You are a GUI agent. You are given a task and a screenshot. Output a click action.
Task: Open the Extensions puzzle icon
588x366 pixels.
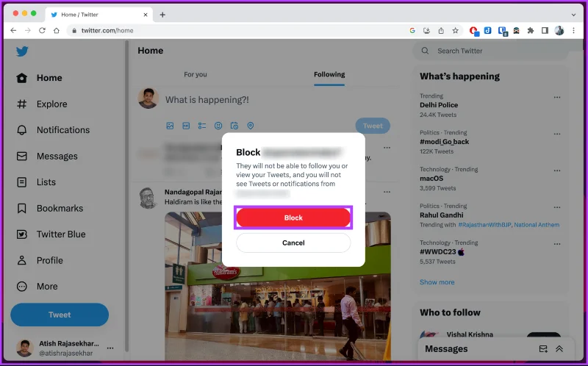point(530,31)
